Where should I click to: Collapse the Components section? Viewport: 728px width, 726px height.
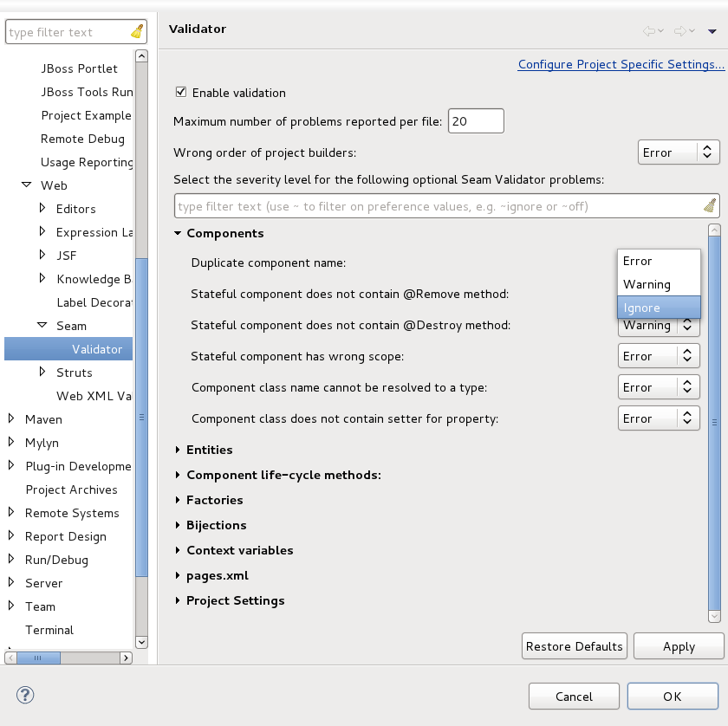(178, 233)
